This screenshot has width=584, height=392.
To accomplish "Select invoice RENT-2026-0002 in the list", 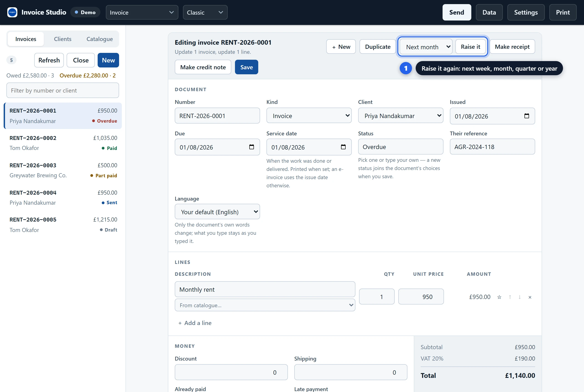I will click(x=63, y=143).
